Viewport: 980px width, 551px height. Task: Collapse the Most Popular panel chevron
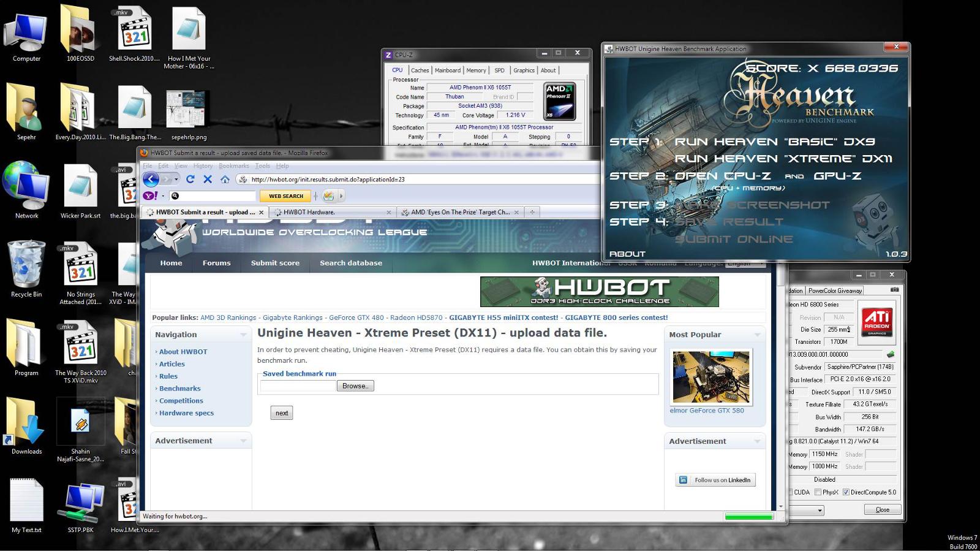[757, 335]
